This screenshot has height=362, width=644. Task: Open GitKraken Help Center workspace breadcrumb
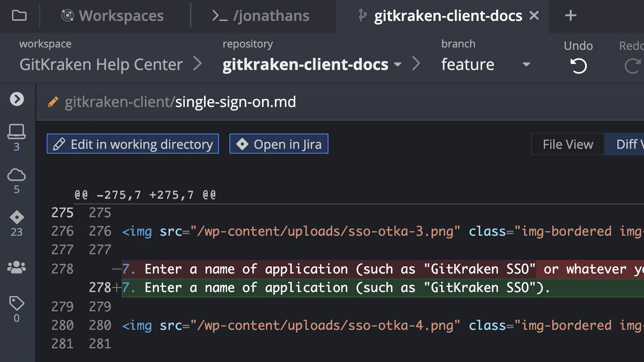click(x=101, y=64)
